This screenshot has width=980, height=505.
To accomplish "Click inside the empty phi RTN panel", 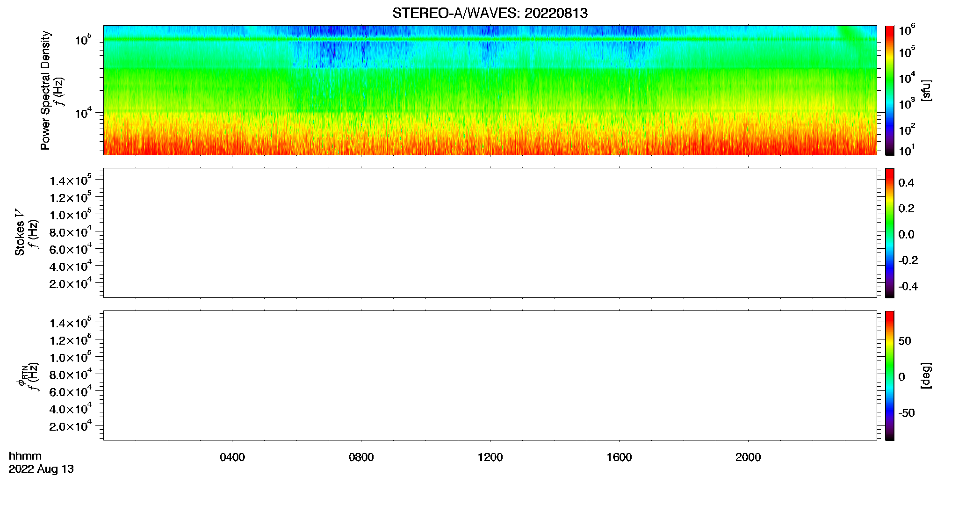I will point(490,375).
